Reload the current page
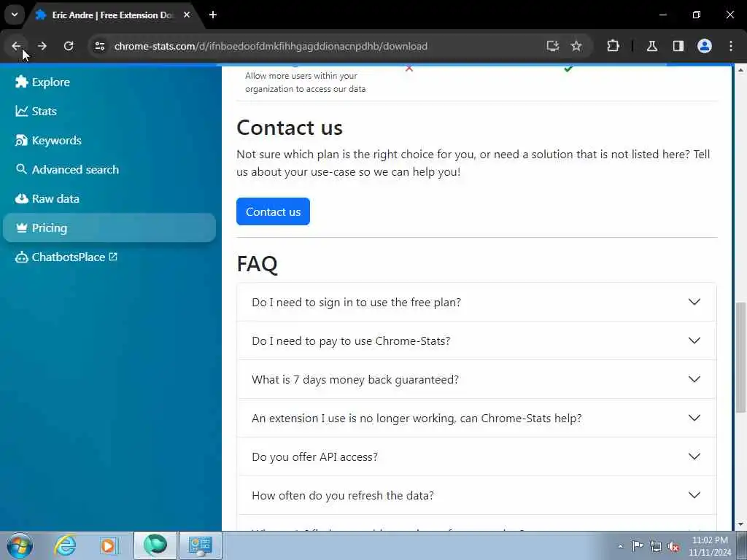The width and height of the screenshot is (747, 560). point(69,46)
